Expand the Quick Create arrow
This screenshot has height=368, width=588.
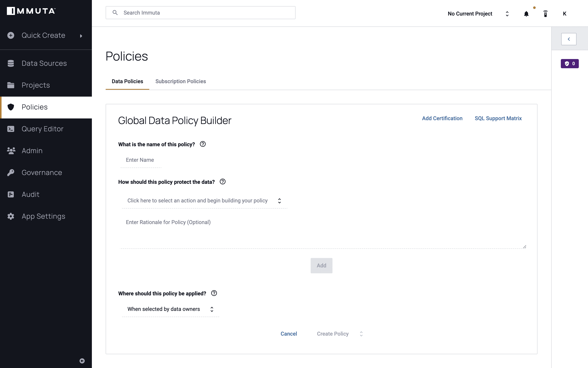tap(81, 36)
